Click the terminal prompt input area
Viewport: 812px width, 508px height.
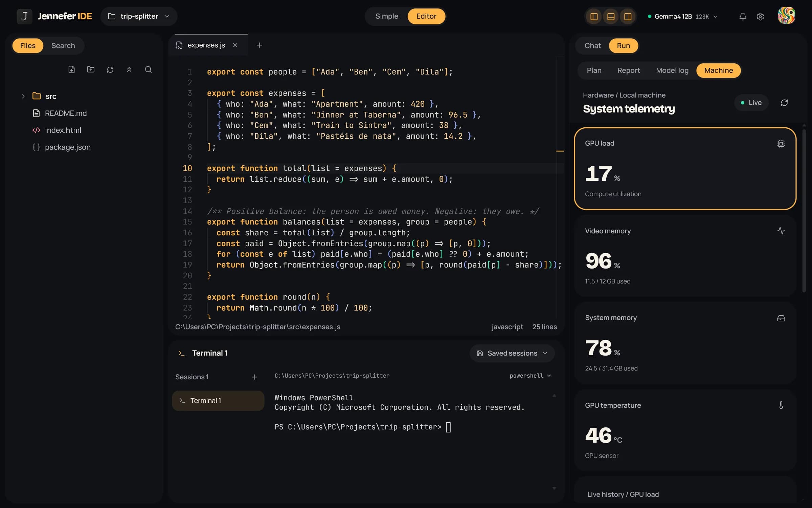(448, 427)
